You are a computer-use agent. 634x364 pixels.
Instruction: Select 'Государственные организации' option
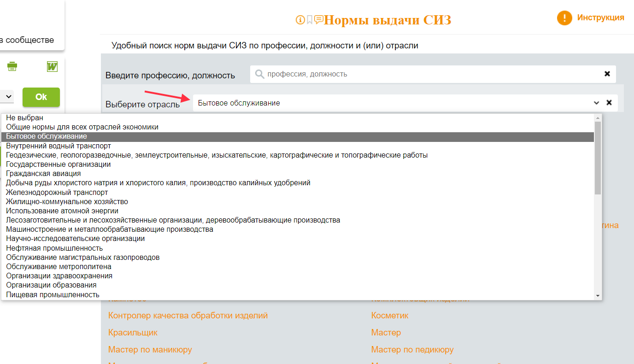pyautogui.click(x=298, y=164)
